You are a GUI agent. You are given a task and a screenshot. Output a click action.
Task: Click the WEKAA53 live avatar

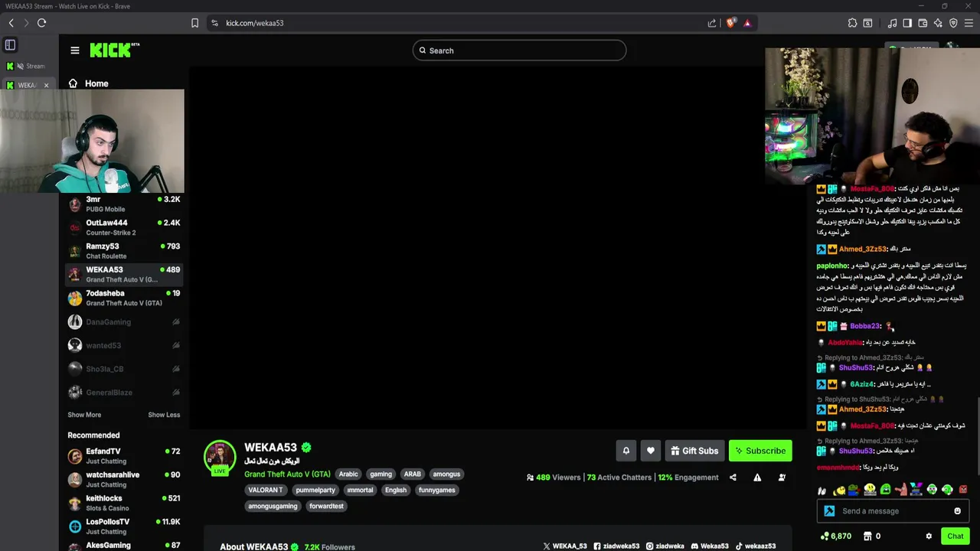(x=220, y=457)
